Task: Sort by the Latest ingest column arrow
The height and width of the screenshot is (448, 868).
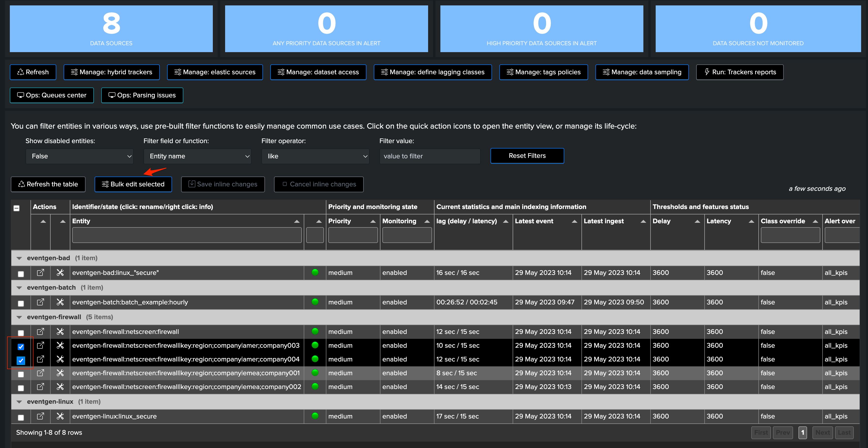Action: tap(643, 222)
